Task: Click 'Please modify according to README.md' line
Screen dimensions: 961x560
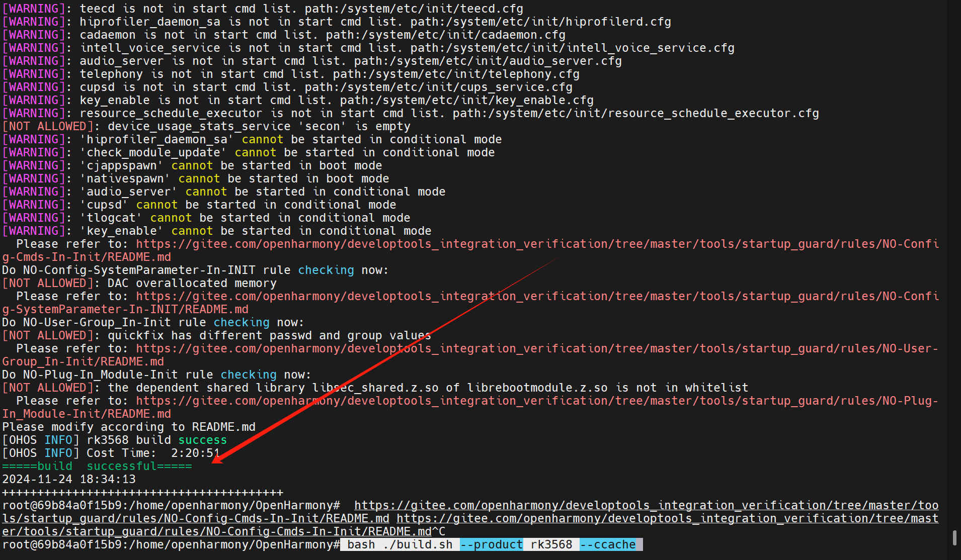Action: click(x=129, y=427)
